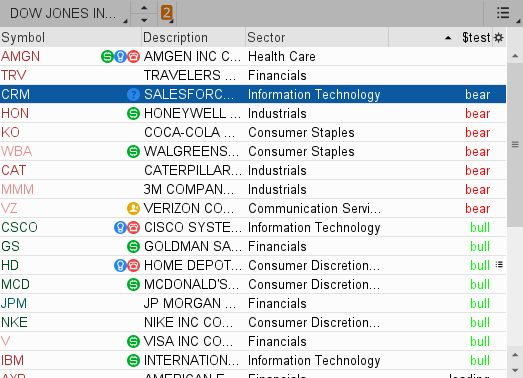Sort by the Sector column header
523x378 pixels.
click(x=266, y=37)
